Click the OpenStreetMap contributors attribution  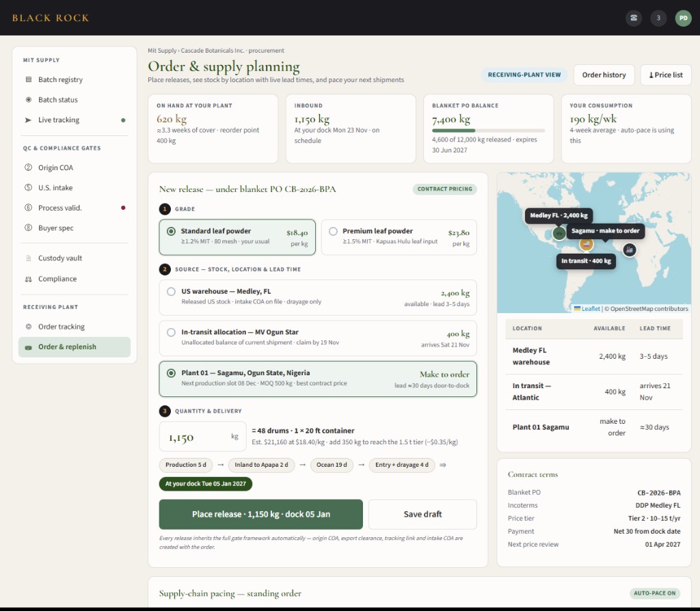[649, 308]
